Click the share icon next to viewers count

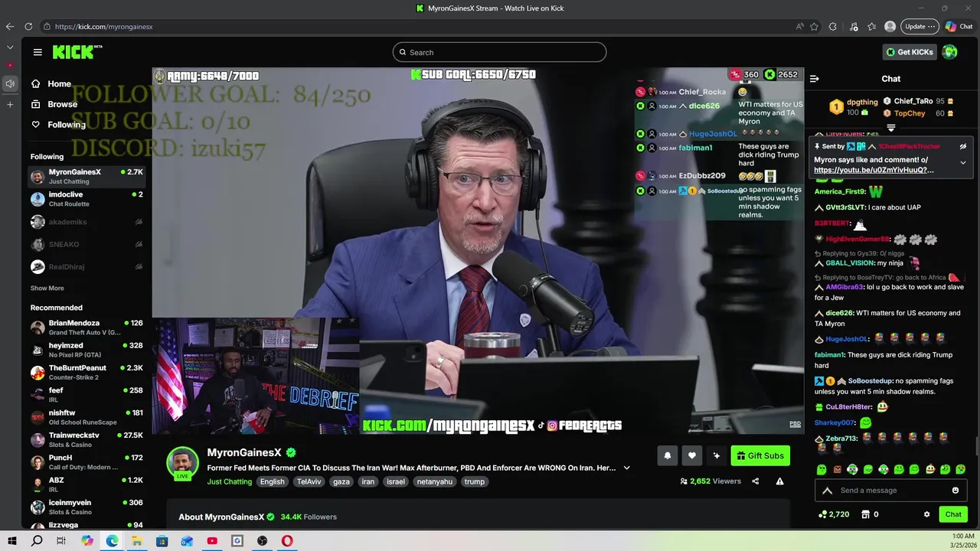click(756, 481)
